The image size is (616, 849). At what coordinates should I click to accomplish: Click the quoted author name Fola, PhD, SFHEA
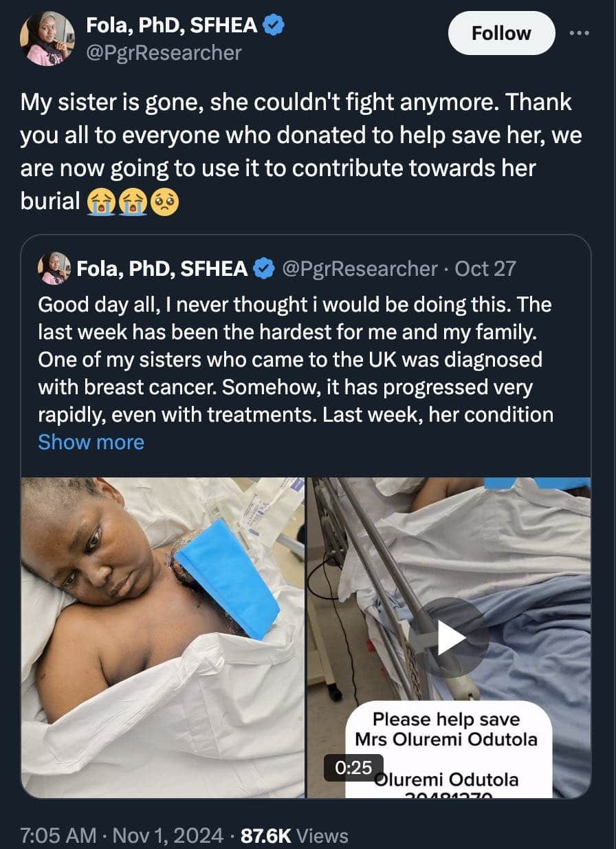pos(162,268)
